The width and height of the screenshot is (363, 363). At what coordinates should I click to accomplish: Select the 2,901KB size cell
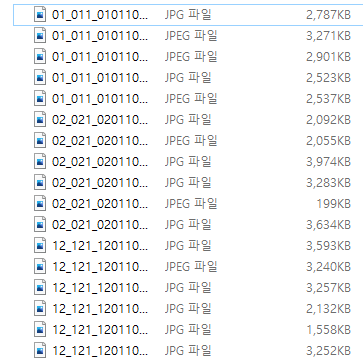[328, 57]
